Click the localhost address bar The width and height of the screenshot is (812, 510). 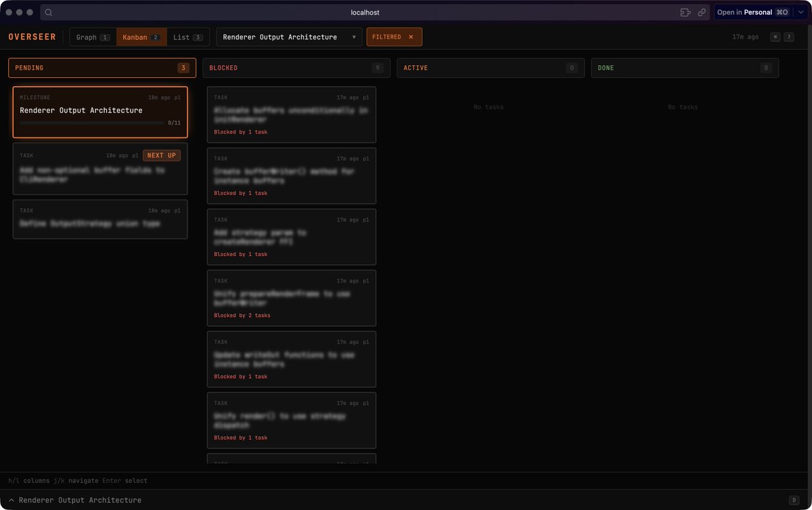click(x=365, y=12)
